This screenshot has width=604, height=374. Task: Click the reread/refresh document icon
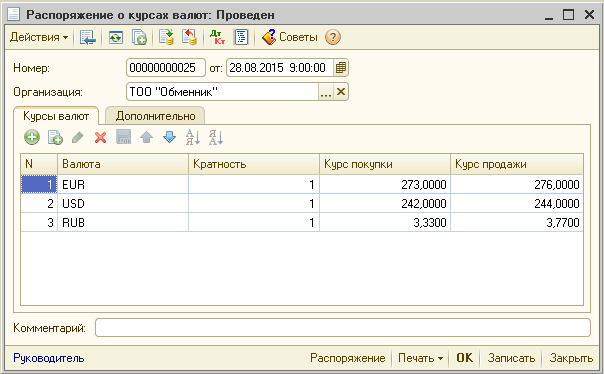116,37
